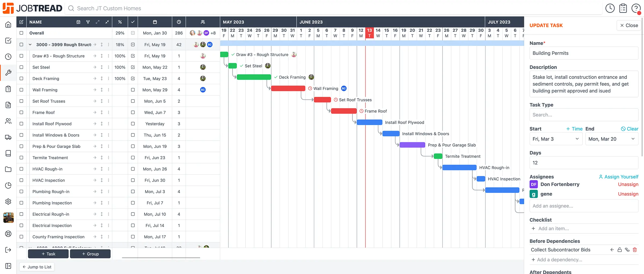Open the Start date dropdown

point(556,139)
